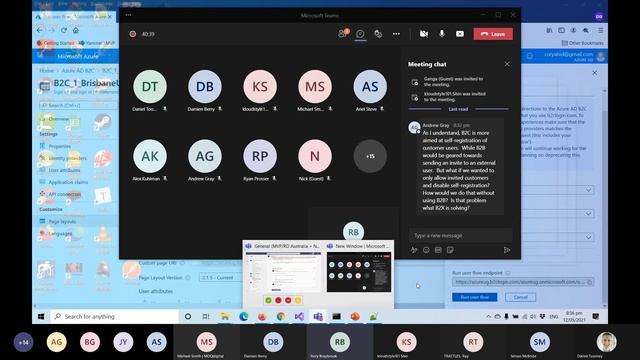The width and height of the screenshot is (640, 360).
Task: Click Cancel in Azure run panel
Action: tap(520, 297)
